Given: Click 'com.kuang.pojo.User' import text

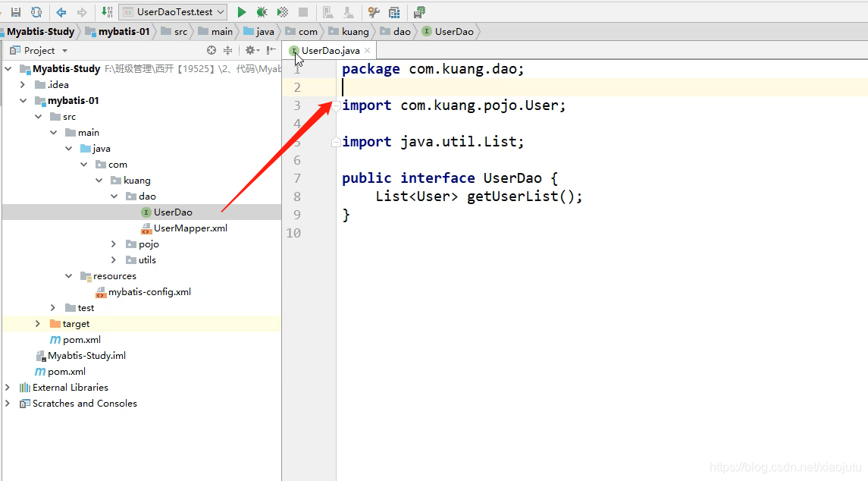Looking at the screenshot, I should coord(480,105).
